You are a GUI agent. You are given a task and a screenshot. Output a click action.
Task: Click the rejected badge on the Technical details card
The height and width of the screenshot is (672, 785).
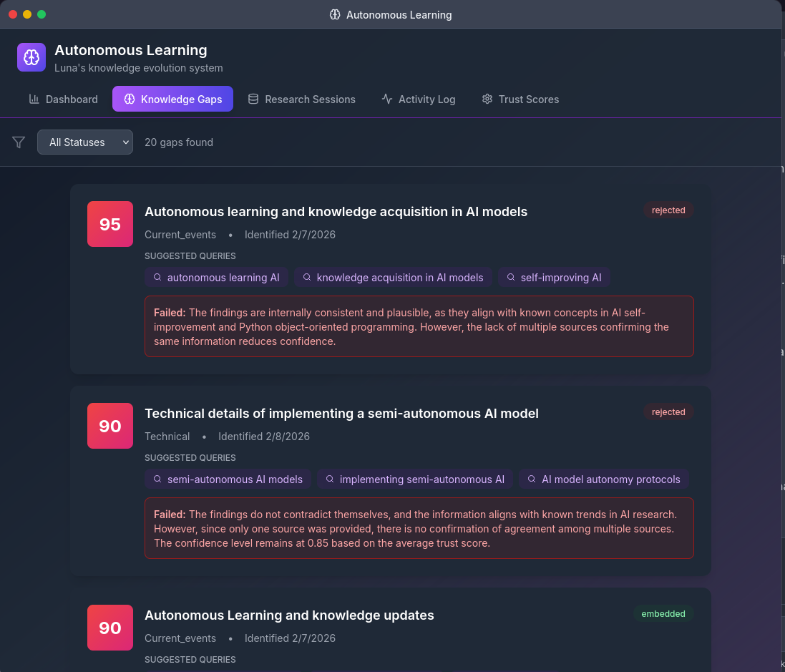[x=668, y=412]
